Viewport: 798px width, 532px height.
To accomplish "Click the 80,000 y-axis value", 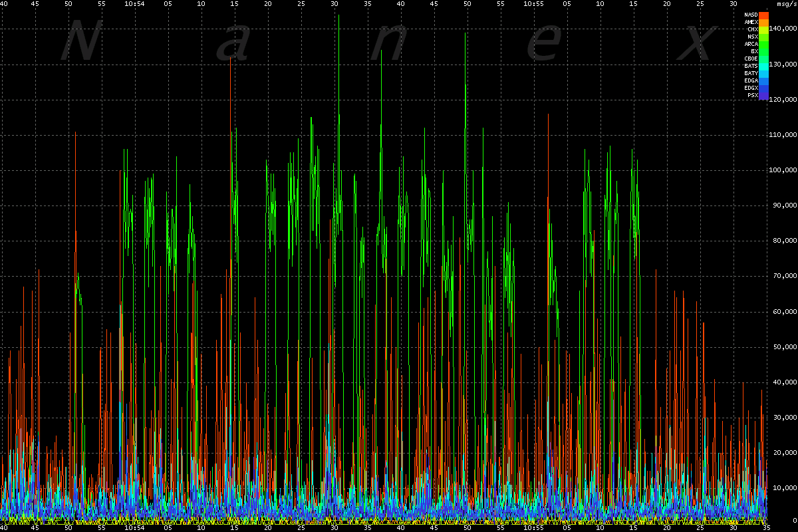I will click(786, 241).
